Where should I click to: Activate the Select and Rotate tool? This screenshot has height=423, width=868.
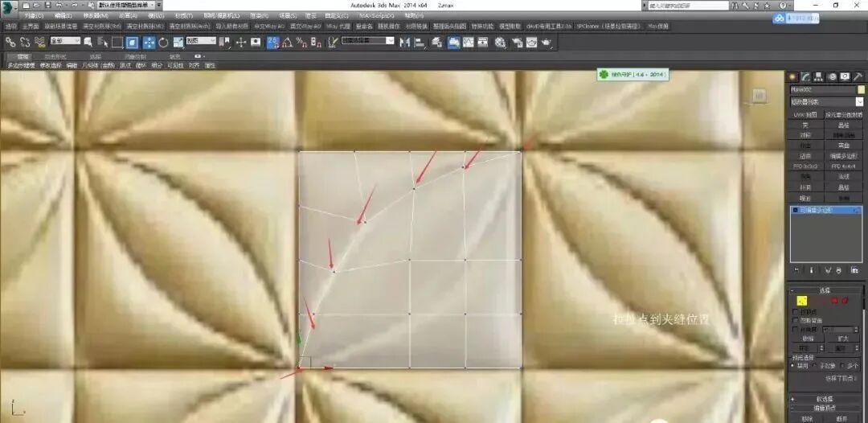pyautogui.click(x=163, y=42)
